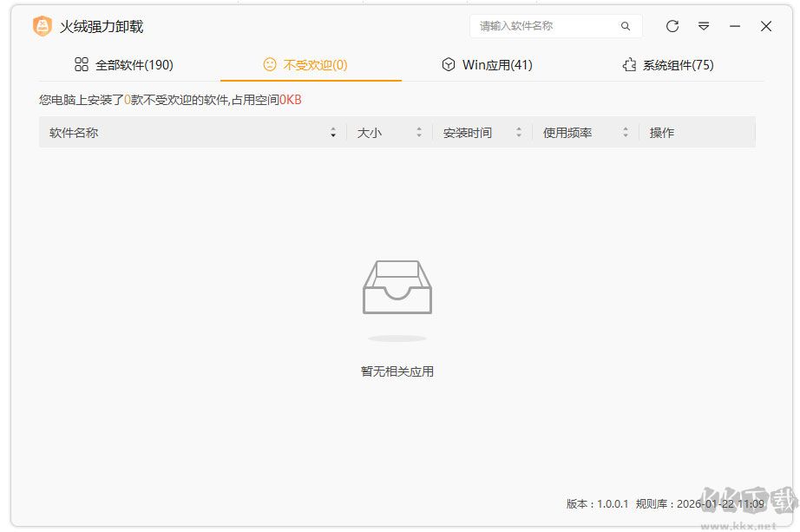This screenshot has height=532, width=800.
Task: Minimize the uninstaller window
Action: point(735,26)
